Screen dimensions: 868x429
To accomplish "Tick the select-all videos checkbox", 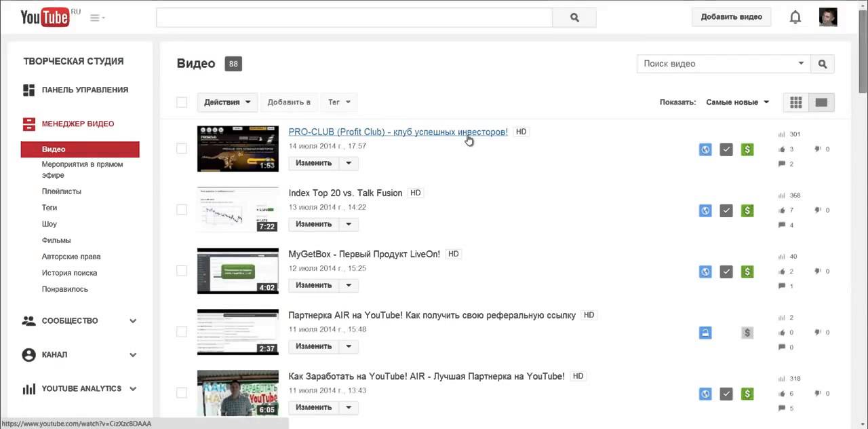I will pyautogui.click(x=182, y=102).
